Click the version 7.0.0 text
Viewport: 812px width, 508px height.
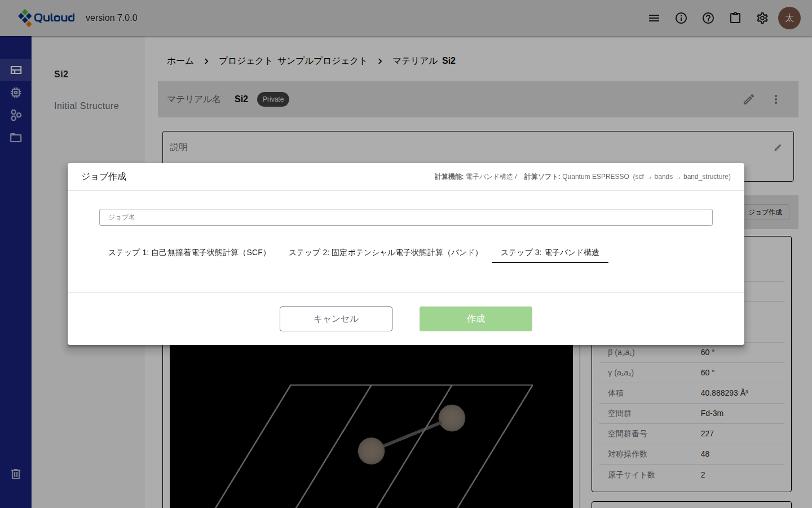112,18
